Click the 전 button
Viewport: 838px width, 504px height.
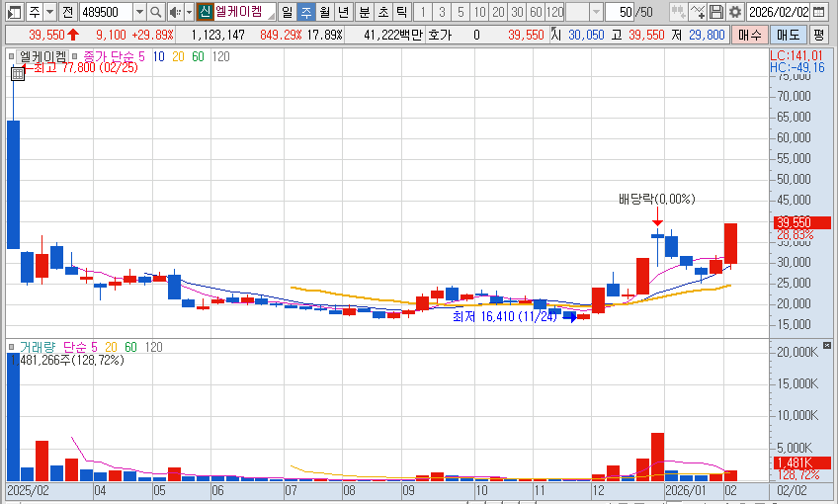[x=67, y=11]
